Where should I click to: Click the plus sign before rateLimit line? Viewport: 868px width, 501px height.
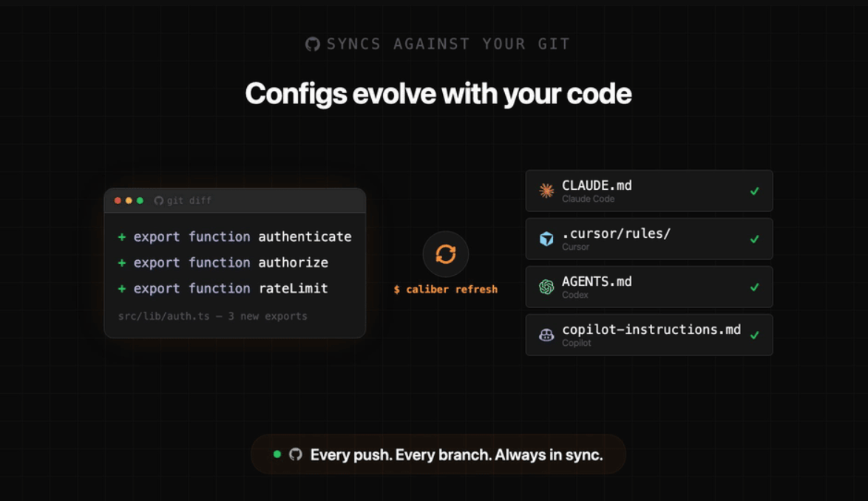click(122, 289)
